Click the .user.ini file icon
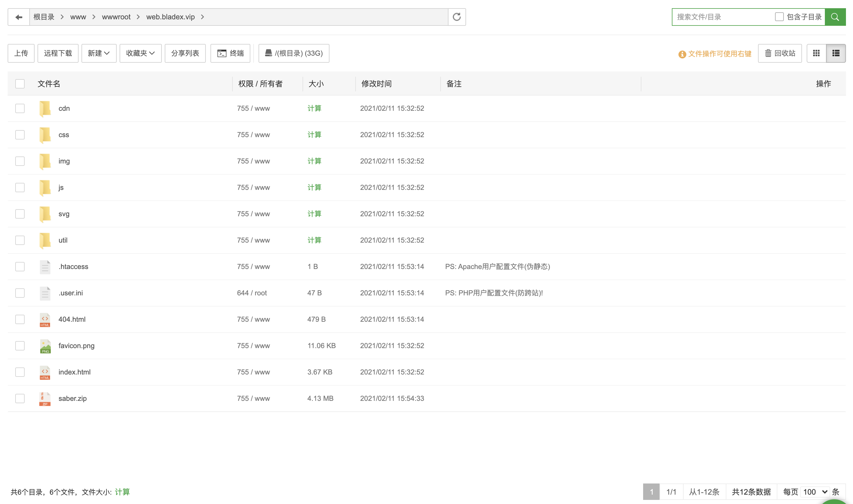Screen dimensions: 853x504 (45, 293)
